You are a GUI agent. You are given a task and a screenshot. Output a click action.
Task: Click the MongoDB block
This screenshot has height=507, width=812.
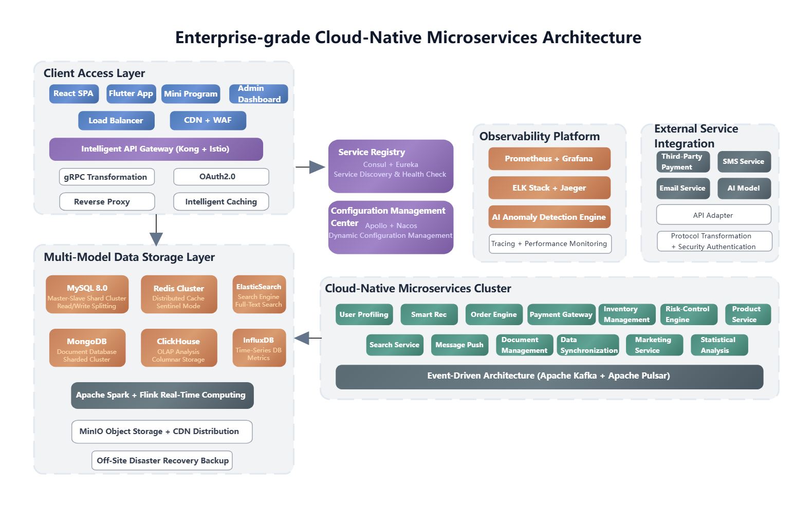coord(87,348)
